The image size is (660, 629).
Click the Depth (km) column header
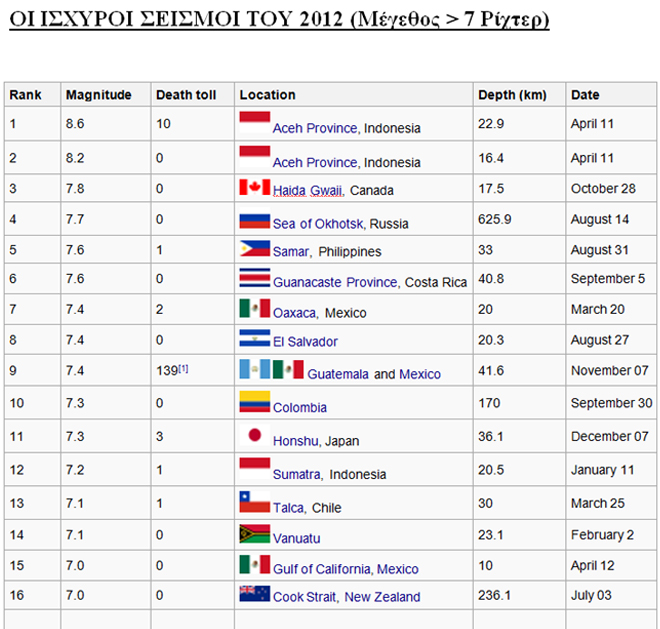point(512,95)
